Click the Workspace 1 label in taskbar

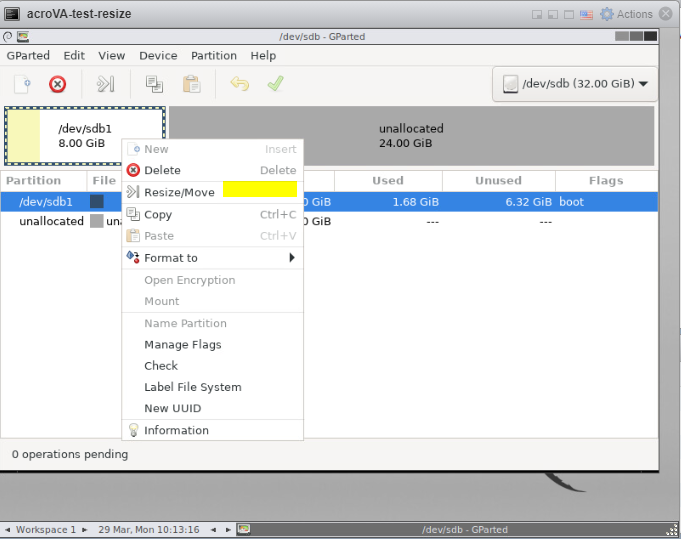click(x=46, y=530)
